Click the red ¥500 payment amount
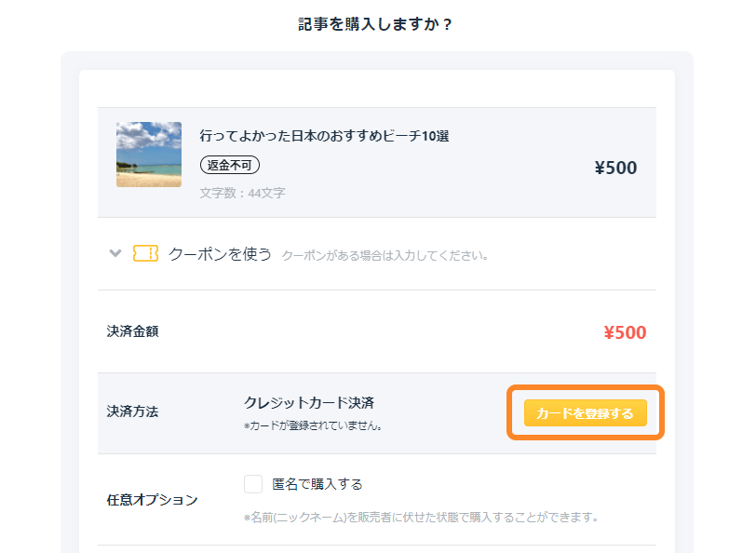Viewport: 756px width, 553px height. [x=625, y=332]
